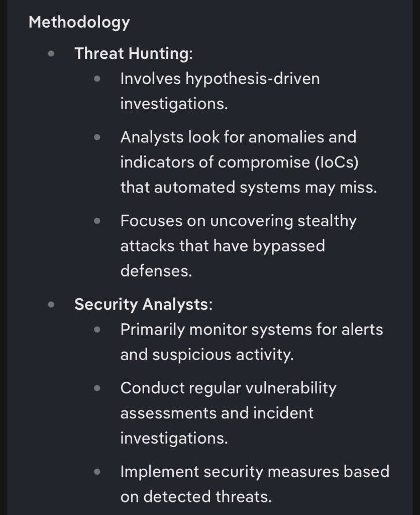The image size is (420, 515).
Task: Click the bullet beside Conduct regular vulnerability
Action: pos(97,388)
